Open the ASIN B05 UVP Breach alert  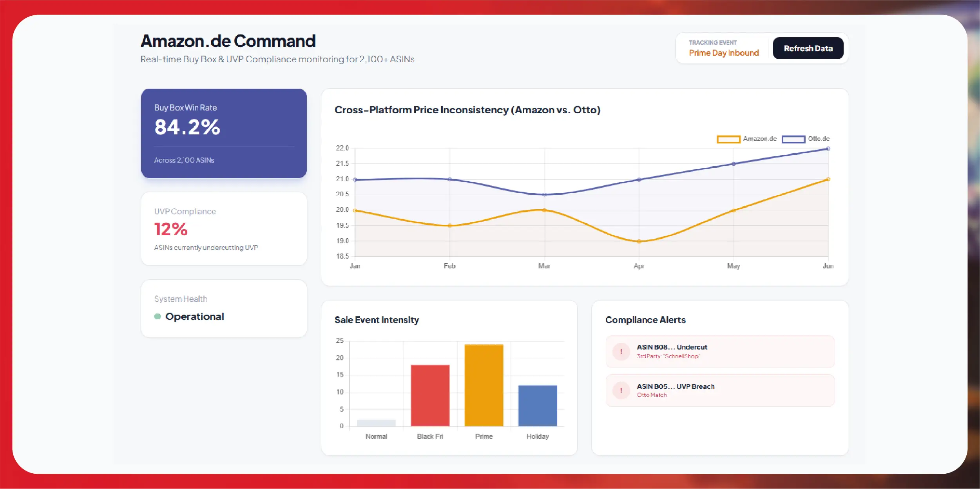[720, 390]
